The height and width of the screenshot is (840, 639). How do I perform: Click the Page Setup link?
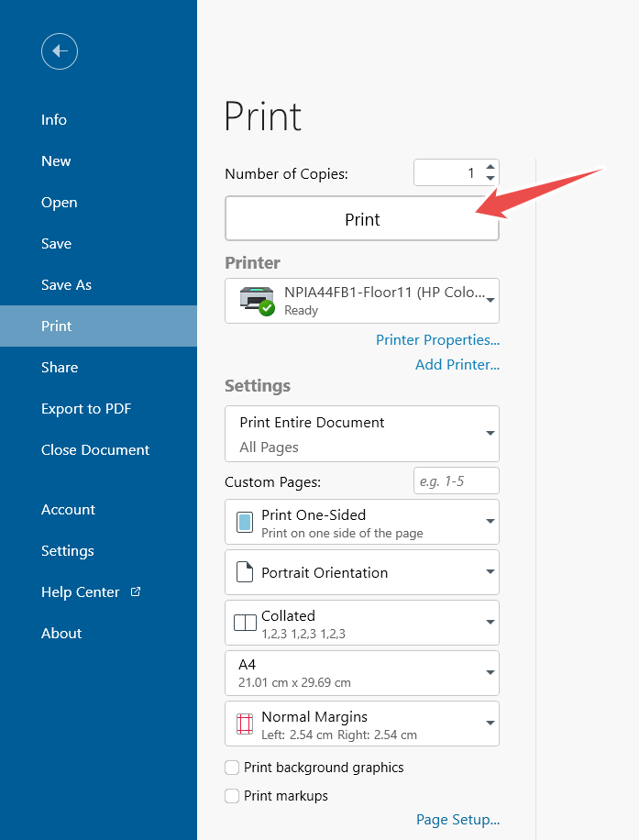457,820
